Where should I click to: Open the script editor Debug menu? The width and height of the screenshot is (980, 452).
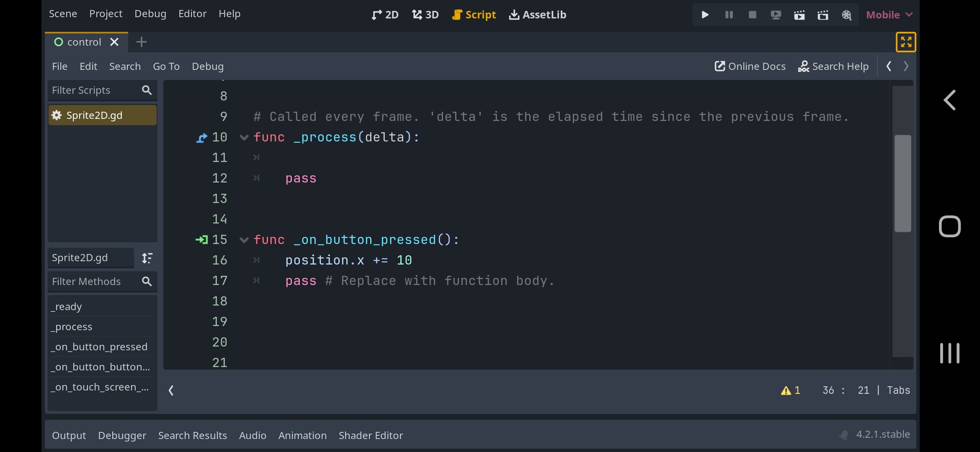(208, 67)
